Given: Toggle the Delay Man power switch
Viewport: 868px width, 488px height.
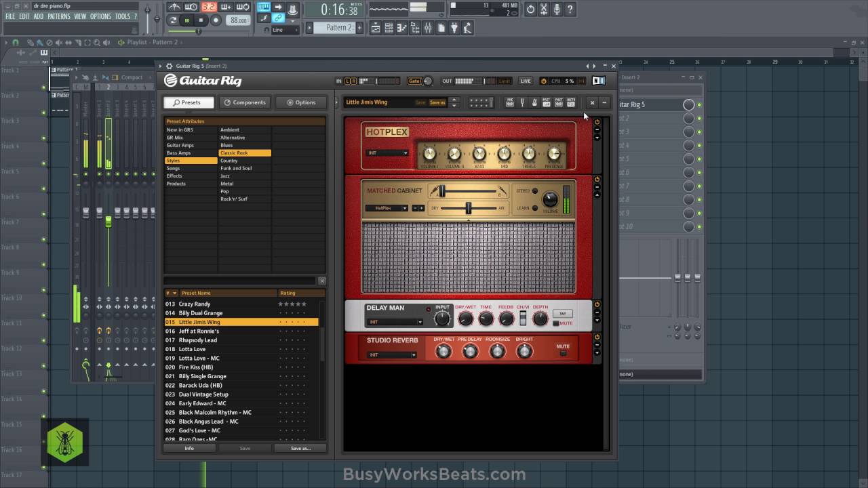Looking at the screenshot, I should pos(597,304).
